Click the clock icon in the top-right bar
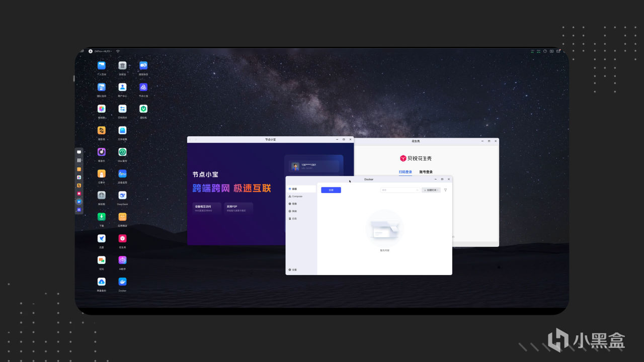 [x=545, y=51]
